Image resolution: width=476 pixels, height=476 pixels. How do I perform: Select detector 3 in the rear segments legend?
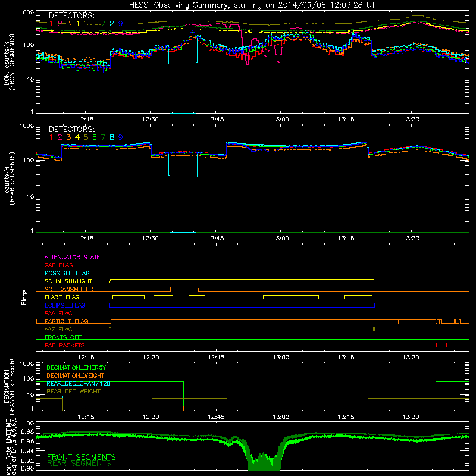coord(68,137)
